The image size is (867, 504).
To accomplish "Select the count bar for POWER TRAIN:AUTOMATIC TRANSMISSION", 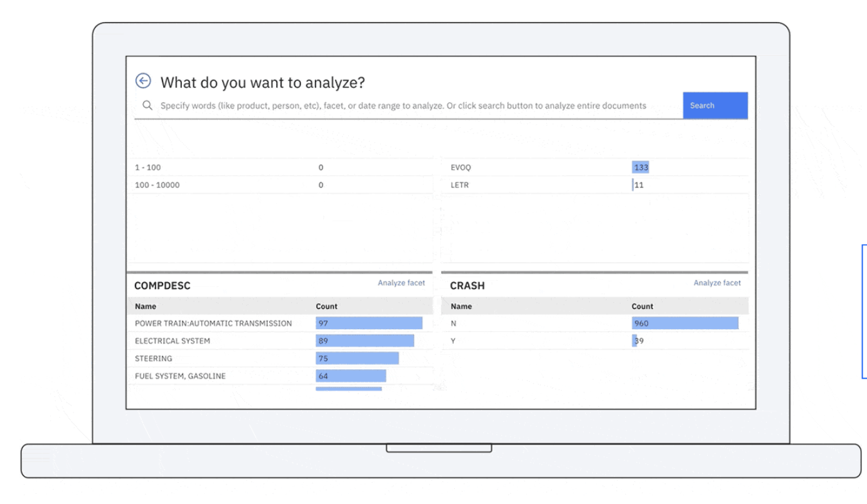I will 369,323.
